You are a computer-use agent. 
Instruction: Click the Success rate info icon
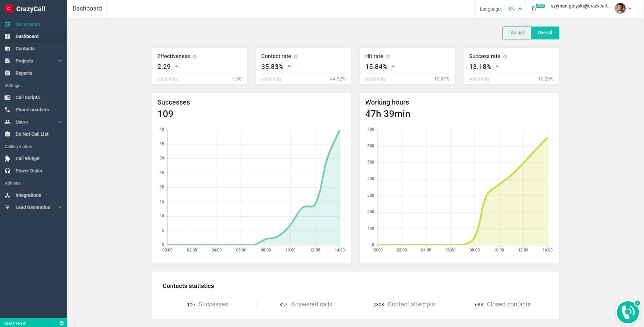click(505, 57)
